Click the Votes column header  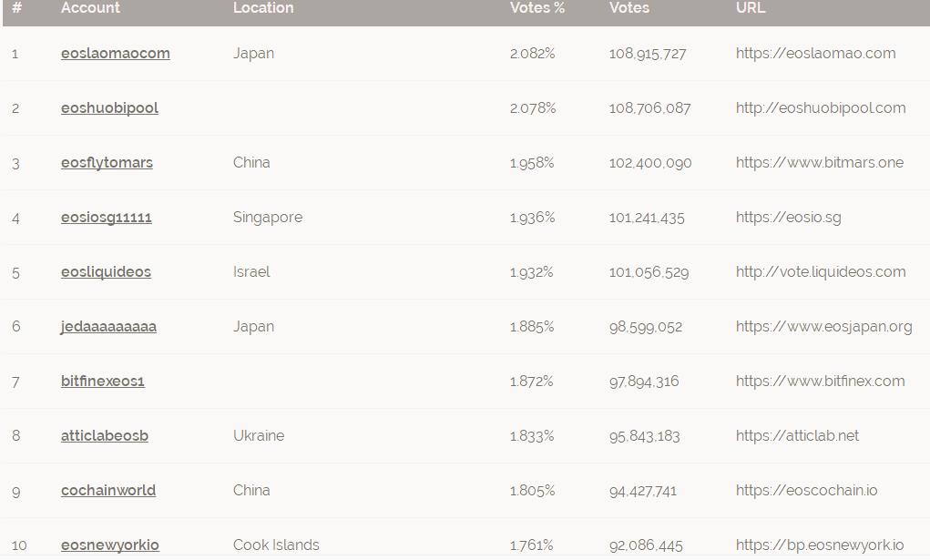629,7
